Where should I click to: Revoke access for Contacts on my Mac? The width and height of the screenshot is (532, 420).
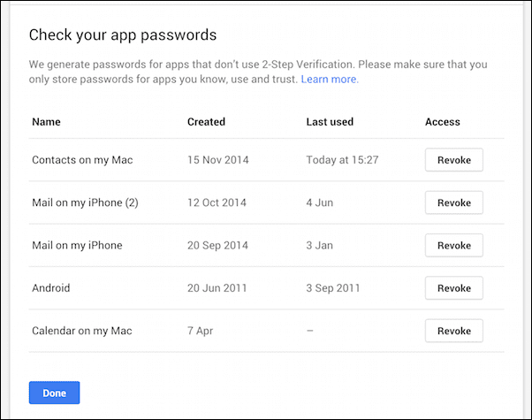pyautogui.click(x=454, y=159)
